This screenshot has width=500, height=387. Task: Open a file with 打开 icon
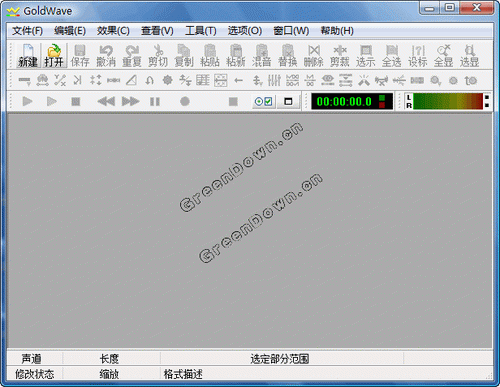54,56
